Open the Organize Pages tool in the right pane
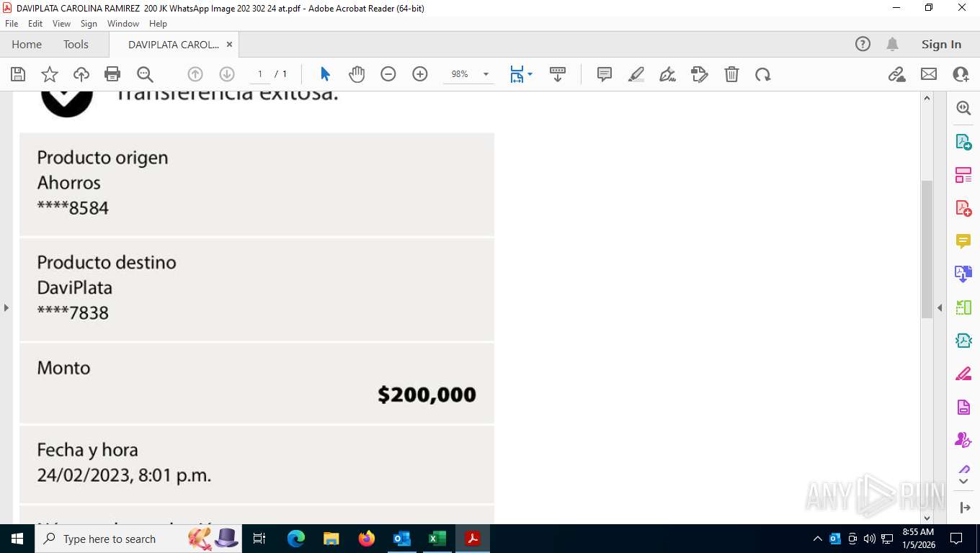 tap(963, 175)
